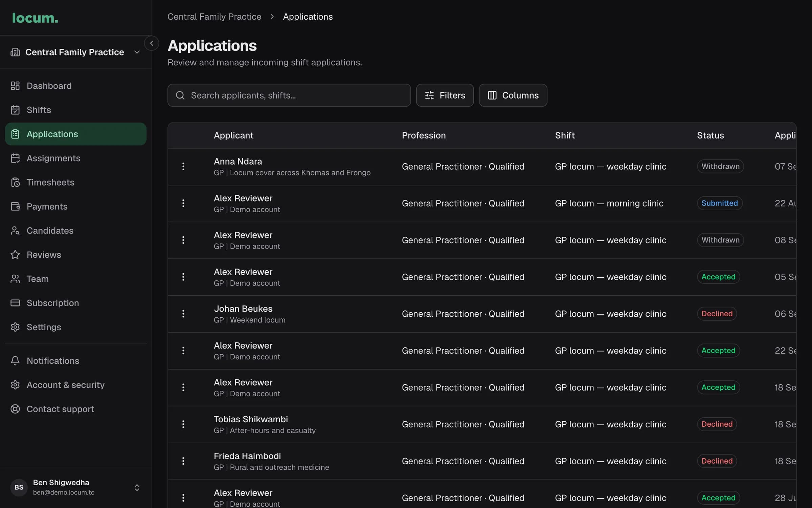Select the Applications sidebar item
This screenshot has height=508, width=812.
coord(76,134)
